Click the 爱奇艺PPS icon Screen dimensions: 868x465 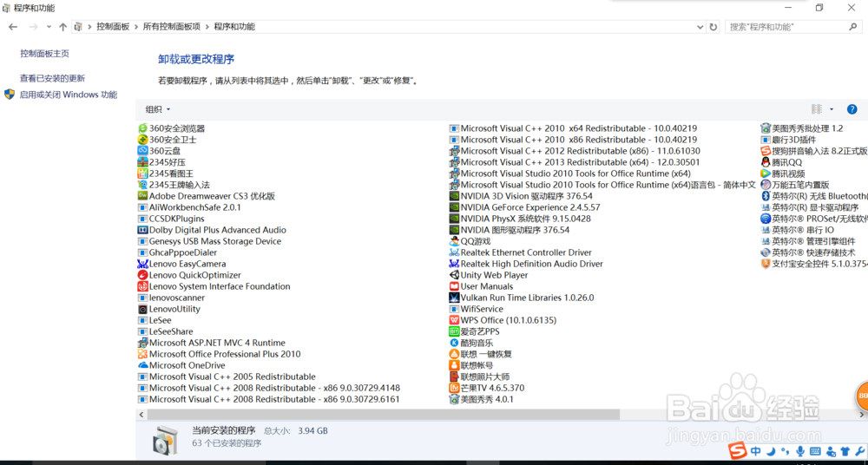click(454, 331)
